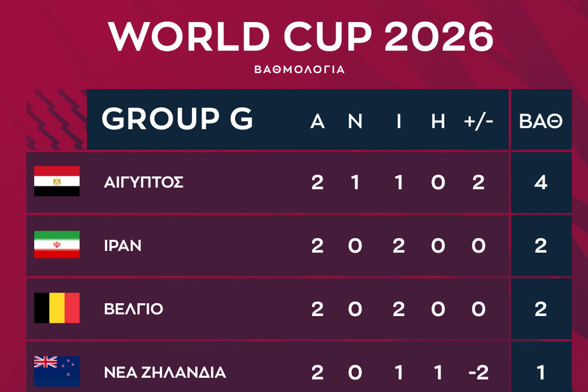Click the Ι draws column header
This screenshot has width=588, height=392.
click(x=399, y=121)
